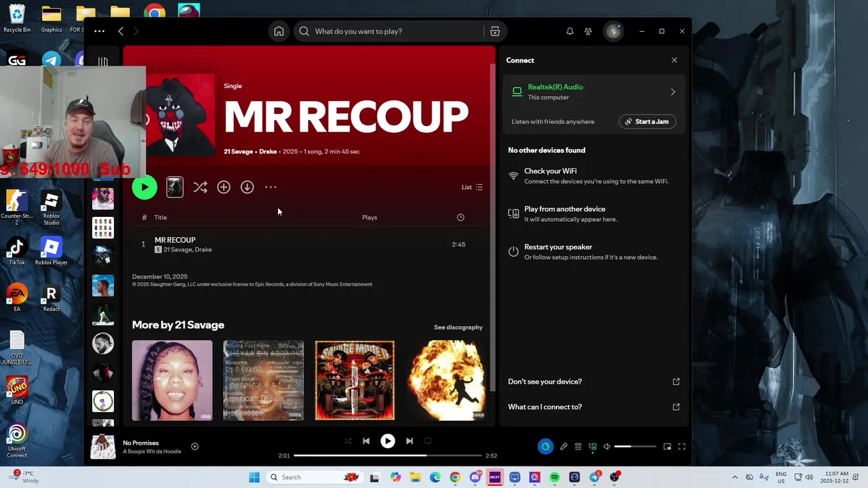This screenshot has width=868, height=488.
Task: Navigate forward with the right arrow
Action: (x=136, y=31)
